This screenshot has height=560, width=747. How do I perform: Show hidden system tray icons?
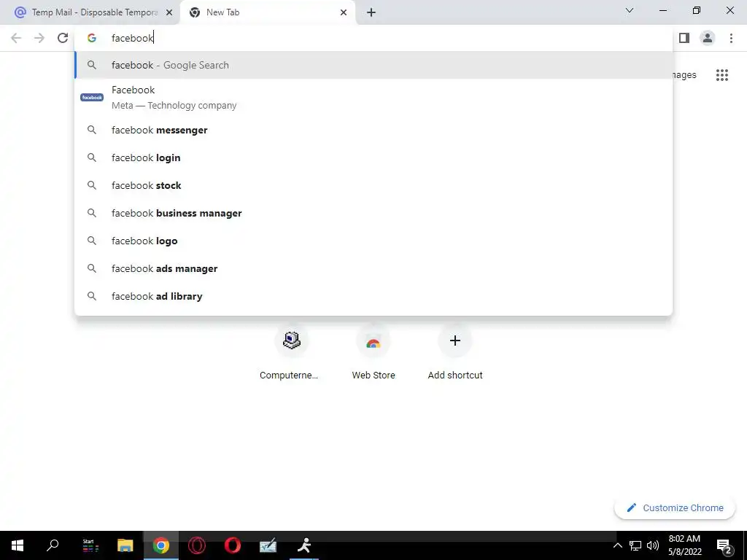point(617,545)
